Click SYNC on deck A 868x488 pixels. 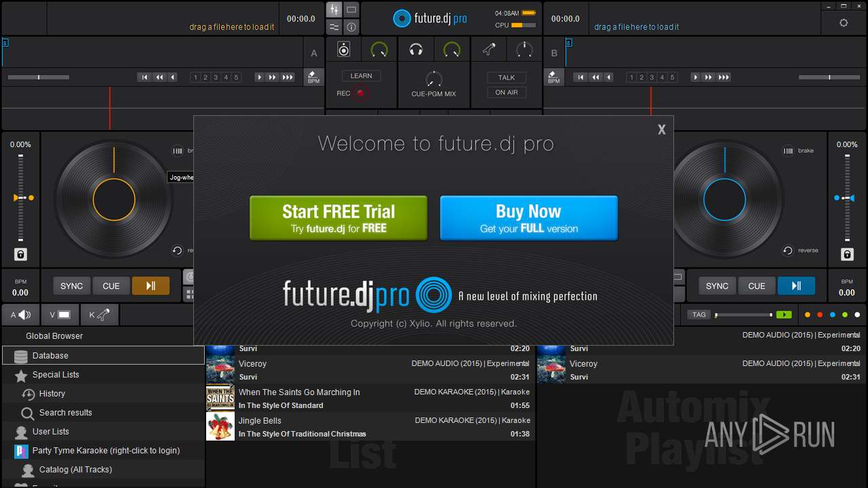(x=71, y=286)
